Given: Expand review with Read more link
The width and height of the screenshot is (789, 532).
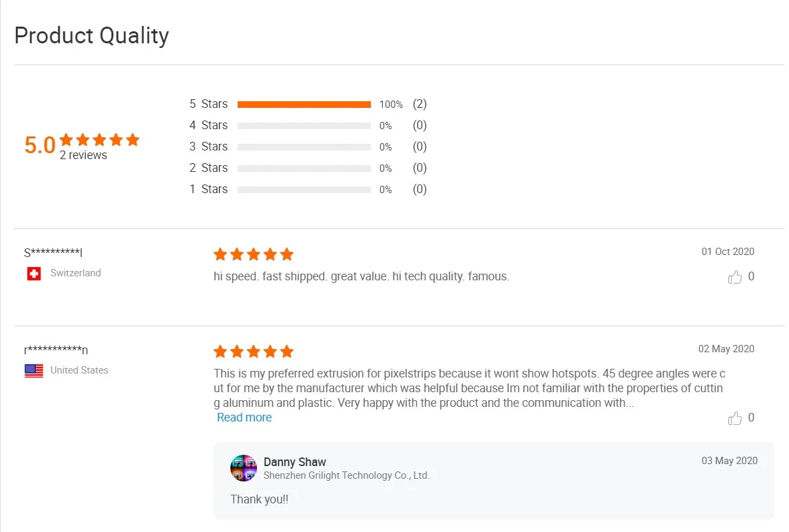Looking at the screenshot, I should 244,417.
